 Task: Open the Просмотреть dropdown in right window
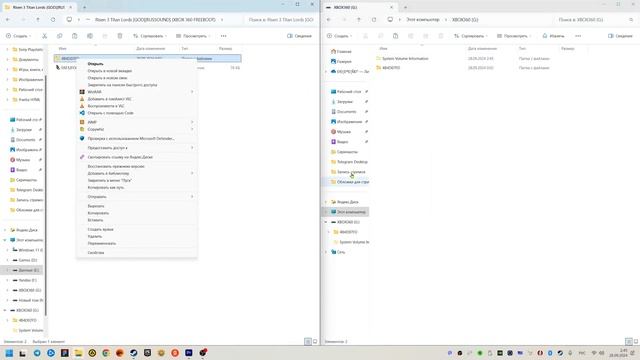(514, 36)
